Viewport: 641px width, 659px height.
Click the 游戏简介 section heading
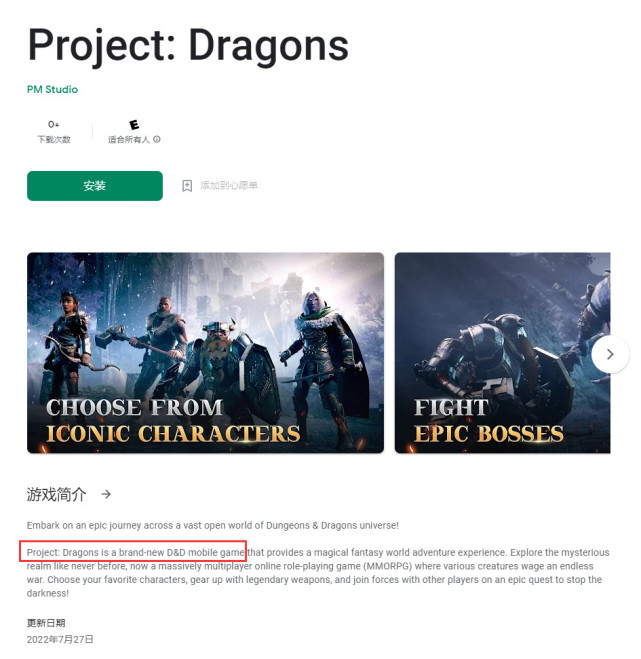(x=56, y=494)
